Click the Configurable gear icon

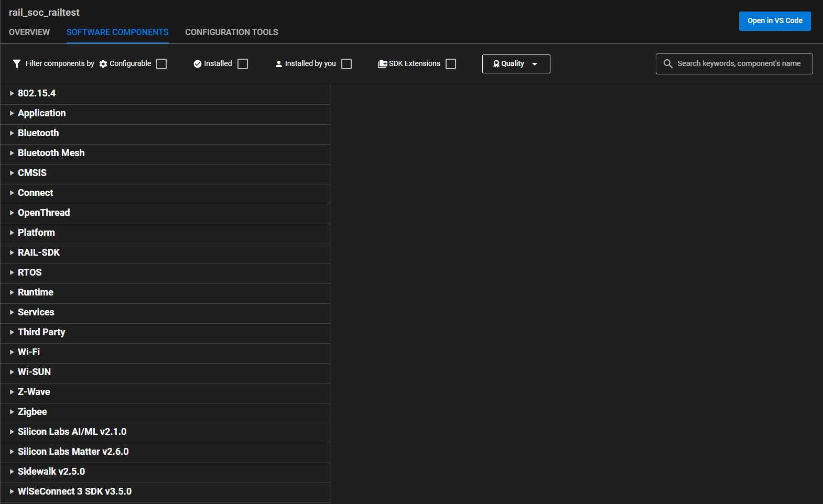coord(103,64)
